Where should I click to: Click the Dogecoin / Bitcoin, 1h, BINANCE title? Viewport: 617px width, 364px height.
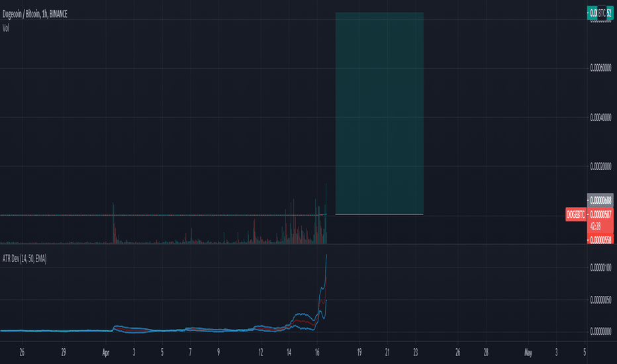pos(35,14)
